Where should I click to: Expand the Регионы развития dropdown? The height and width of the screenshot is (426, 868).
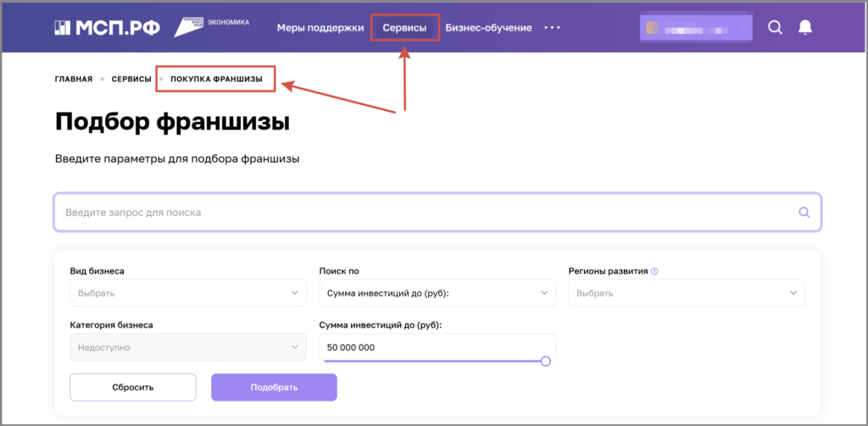(686, 293)
